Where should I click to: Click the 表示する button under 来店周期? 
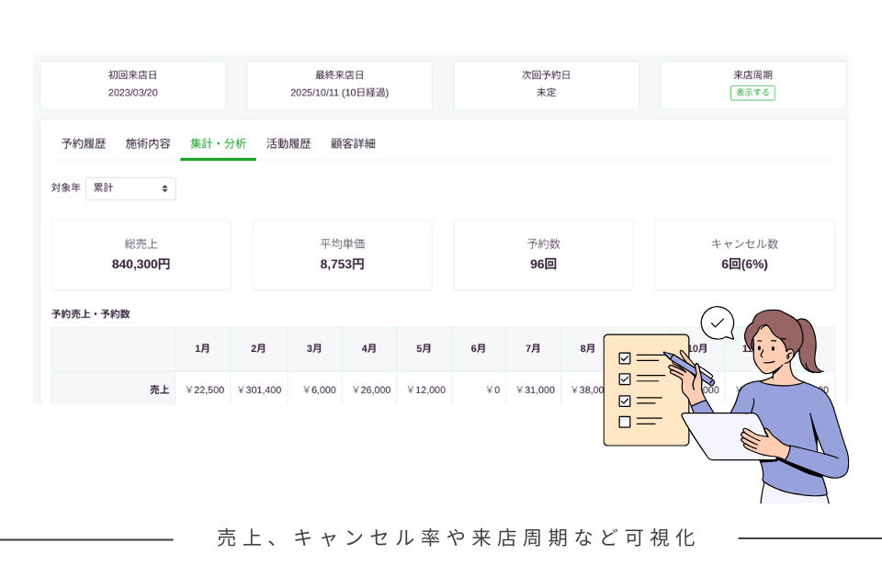click(752, 93)
